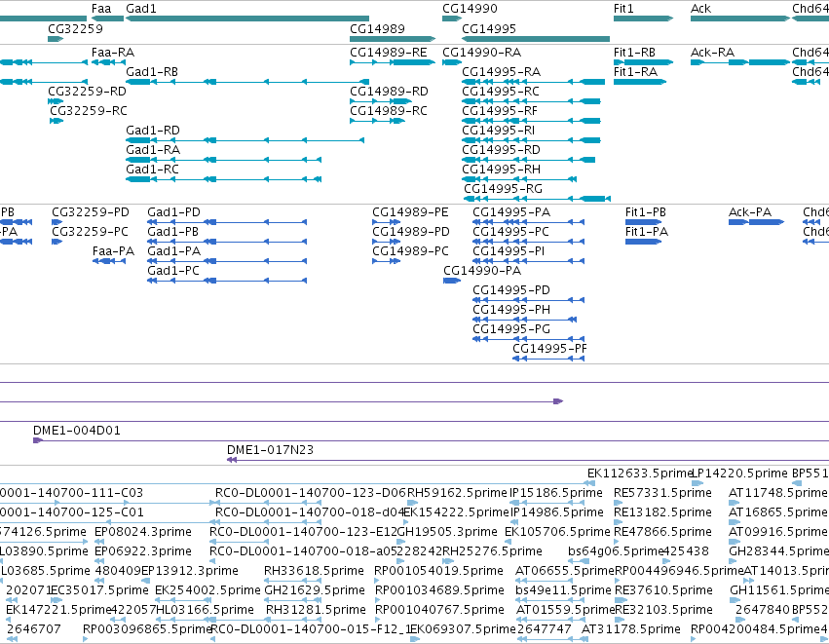Select the CG14990 gene label
The height and width of the screenshot is (644, 829).
click(470, 9)
